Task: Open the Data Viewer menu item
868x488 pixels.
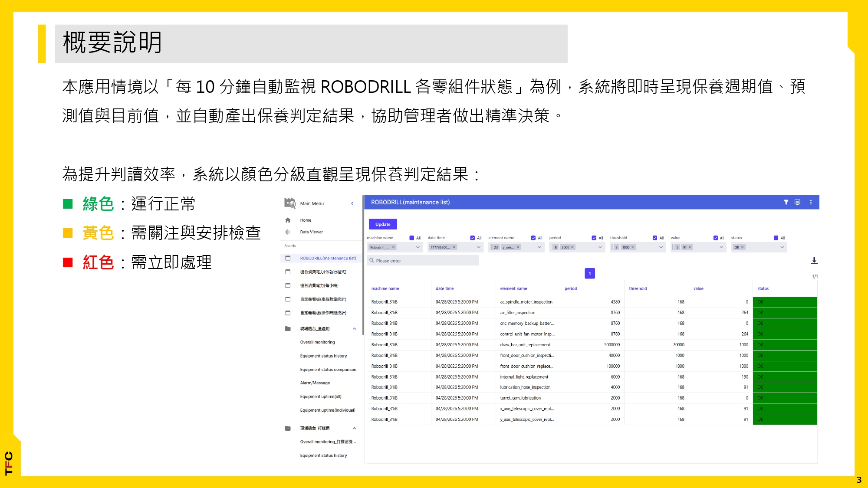Action: (x=312, y=232)
